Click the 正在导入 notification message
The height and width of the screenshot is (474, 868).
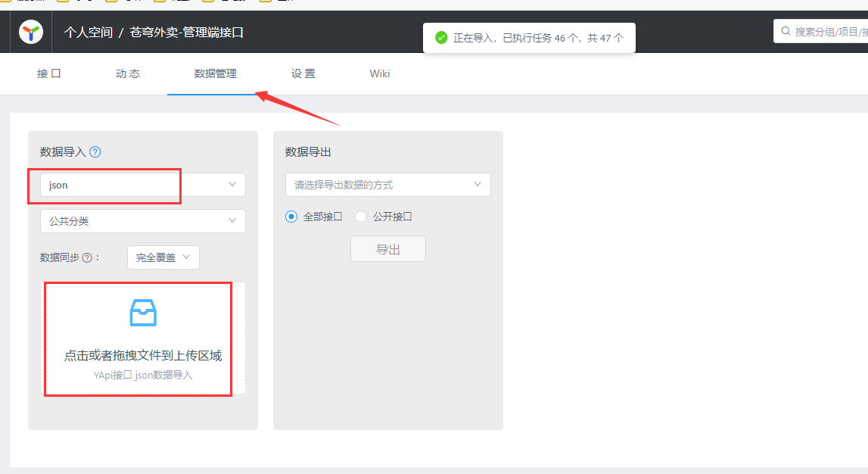click(538, 38)
